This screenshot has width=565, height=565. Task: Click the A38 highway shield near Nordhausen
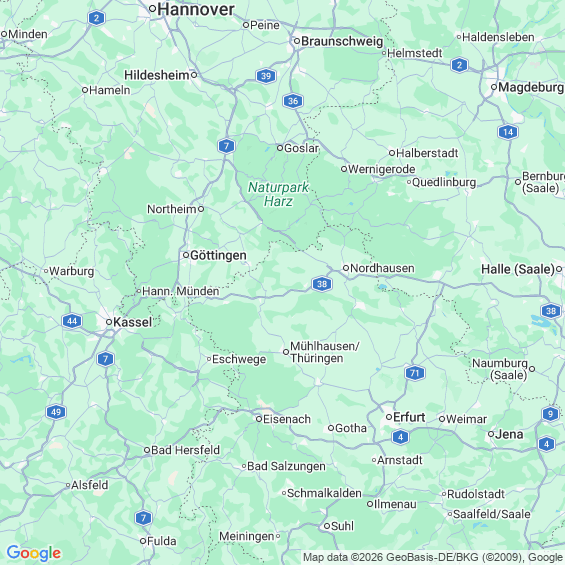click(322, 284)
